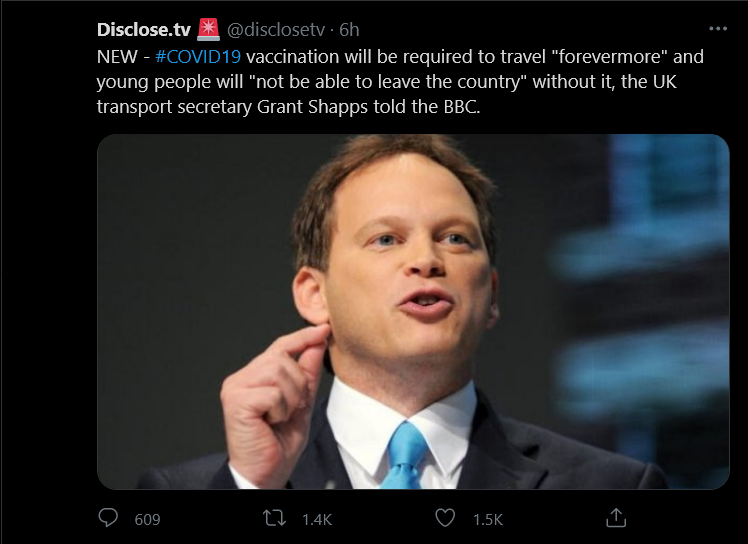Follow the #COVID19 hashtag link
748x544 pixels.
198,55
